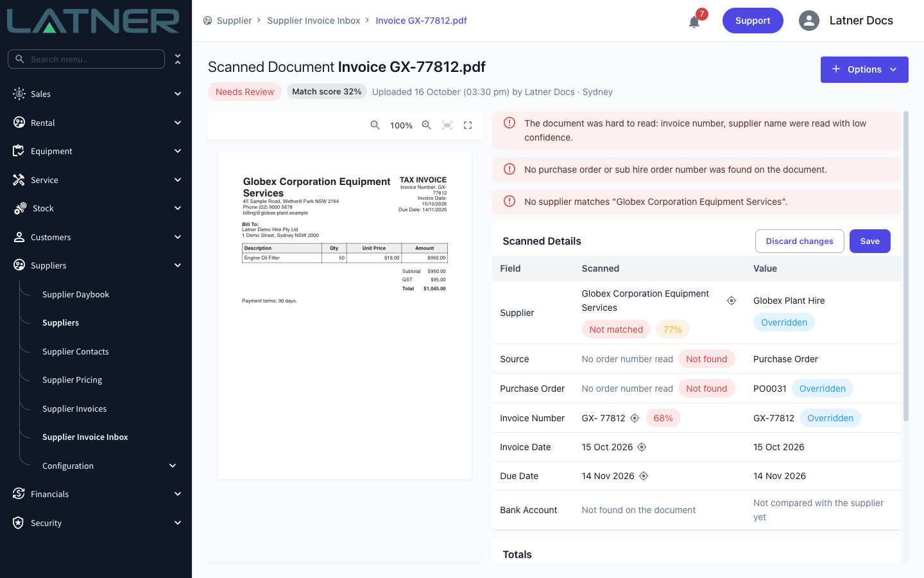Image resolution: width=924 pixels, height=578 pixels.
Task: Click the Invoice GX-77812.pdf breadcrumb
Action: (x=421, y=21)
